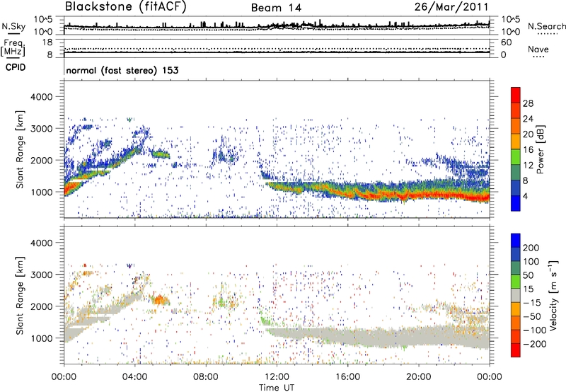The height and width of the screenshot is (392, 566).
Task: Select the 16 label on power colorbar
Action: [528, 150]
